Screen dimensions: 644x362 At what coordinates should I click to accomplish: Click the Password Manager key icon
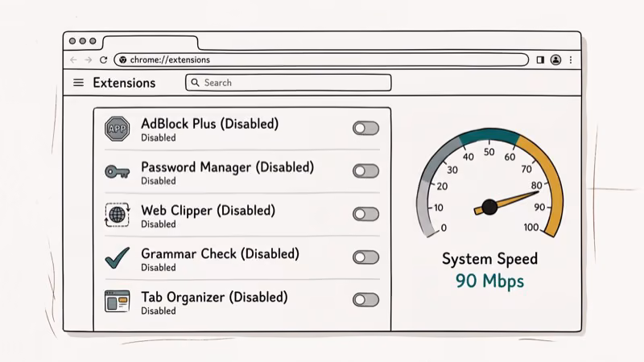click(x=117, y=171)
